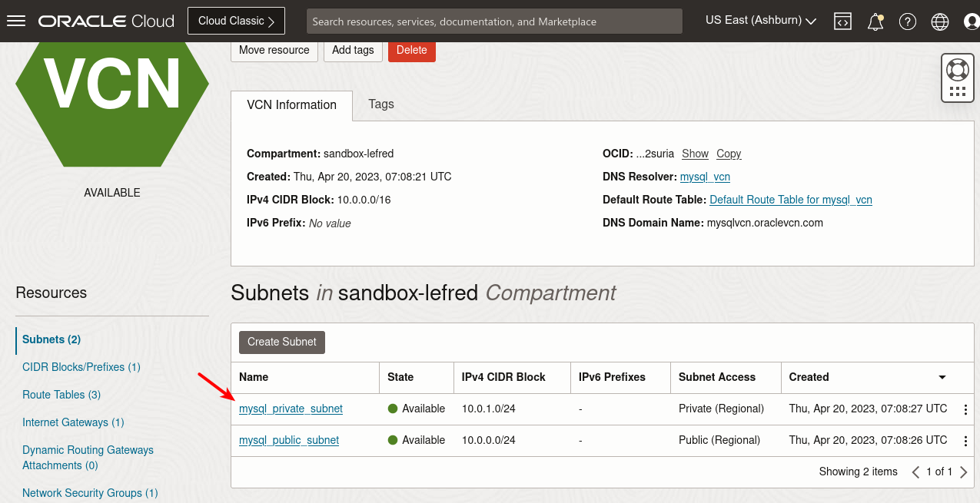Viewport: 980px width, 503px height.
Task: Switch to the Tags tab
Action: (x=381, y=104)
